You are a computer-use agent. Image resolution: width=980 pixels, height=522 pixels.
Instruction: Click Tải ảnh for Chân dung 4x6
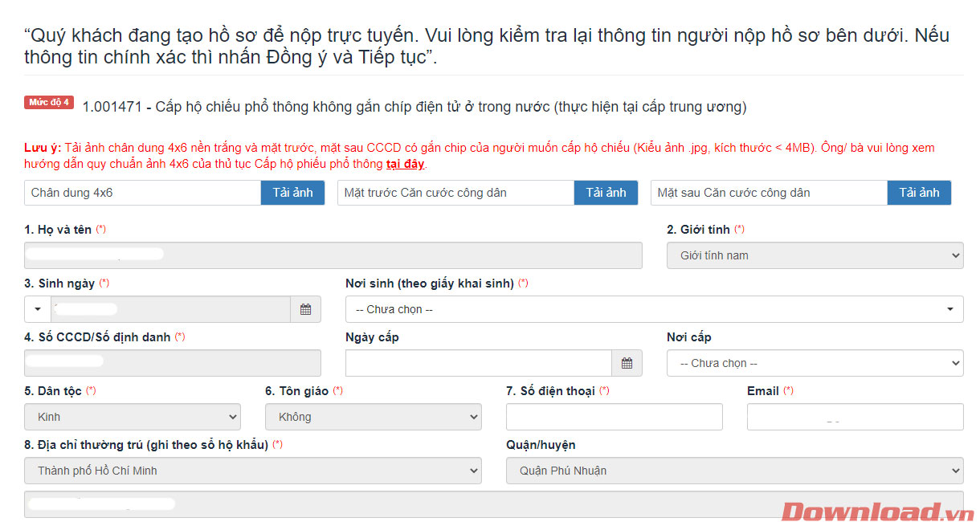coord(292,193)
